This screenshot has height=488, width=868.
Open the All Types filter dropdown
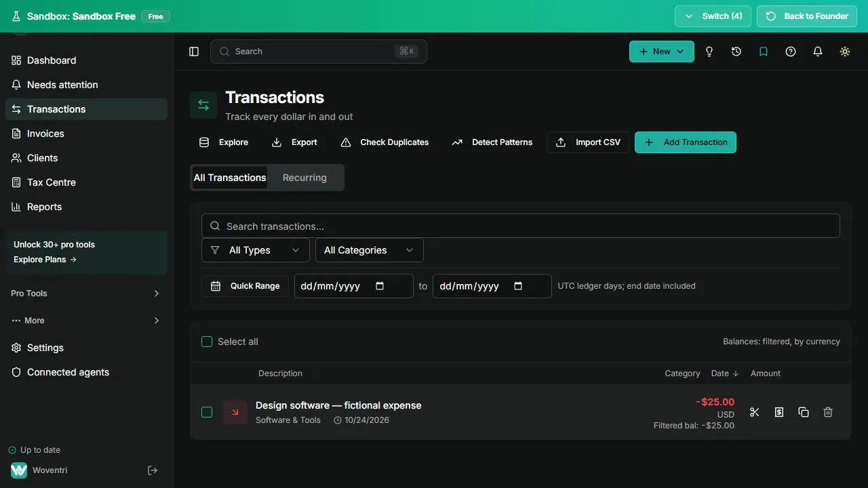[256, 250]
